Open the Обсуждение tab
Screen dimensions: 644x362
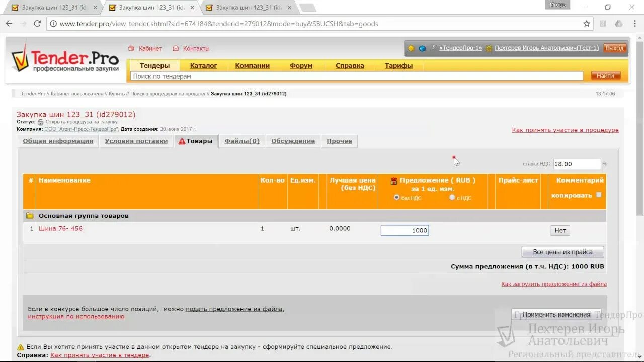(x=293, y=141)
